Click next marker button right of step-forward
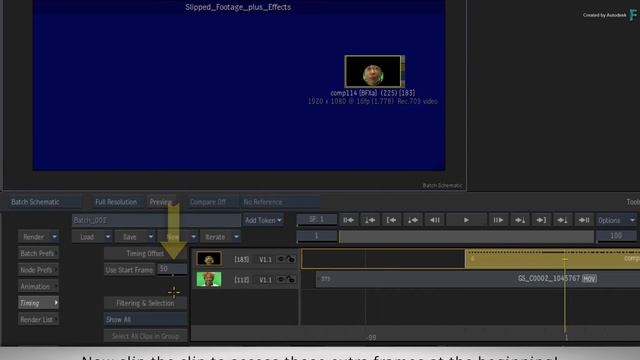The height and width of the screenshot is (360, 640). coord(520,220)
